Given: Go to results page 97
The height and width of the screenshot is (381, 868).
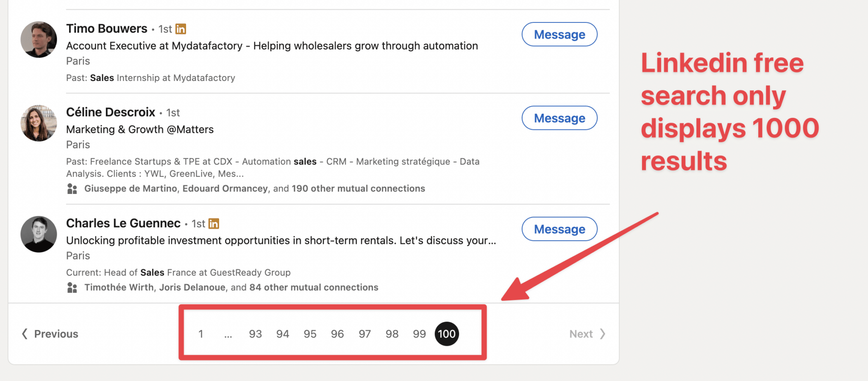Looking at the screenshot, I should (x=364, y=334).
